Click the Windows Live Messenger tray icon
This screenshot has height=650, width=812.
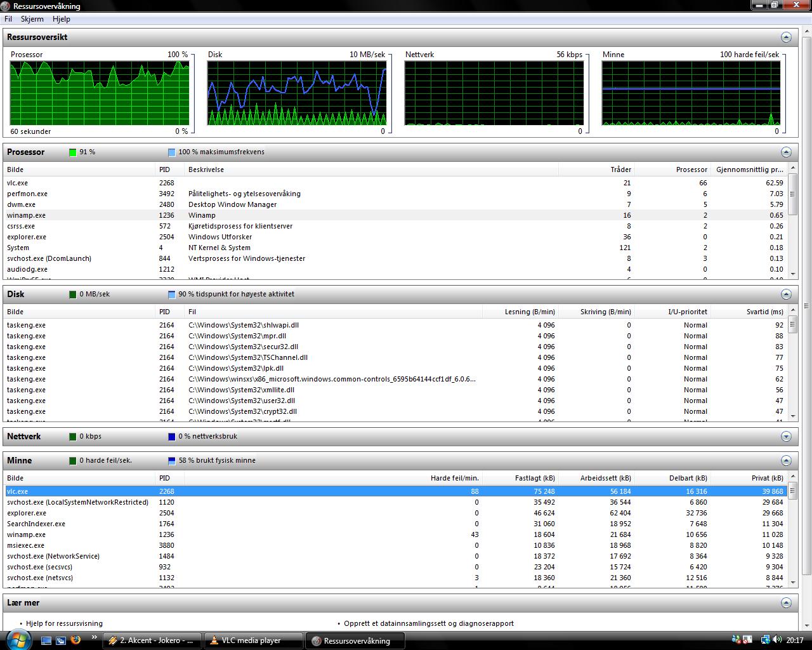(736, 640)
